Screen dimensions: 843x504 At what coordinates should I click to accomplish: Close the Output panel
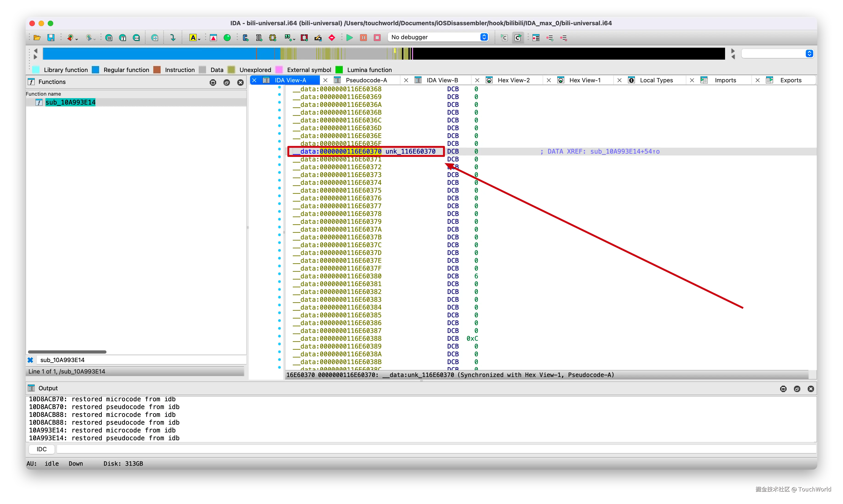pos(810,389)
